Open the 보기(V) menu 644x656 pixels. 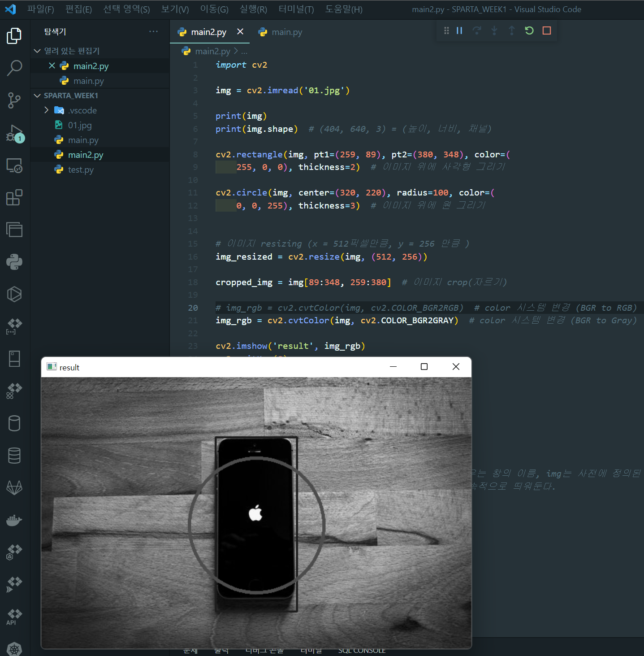coord(175,9)
